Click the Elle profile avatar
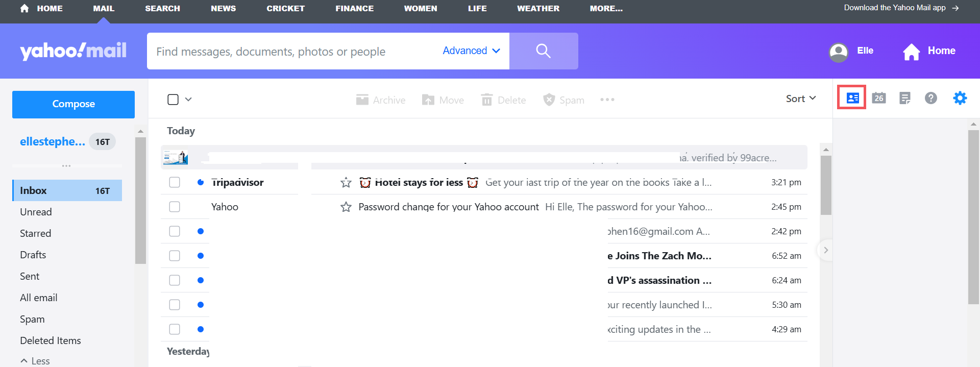This screenshot has width=980, height=367. click(x=839, y=52)
